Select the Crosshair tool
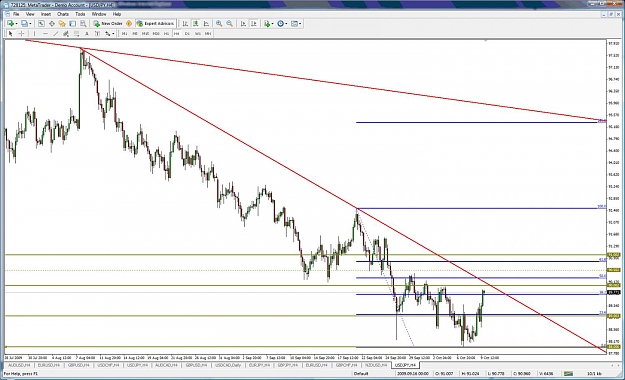The image size is (625, 380). 22,33
